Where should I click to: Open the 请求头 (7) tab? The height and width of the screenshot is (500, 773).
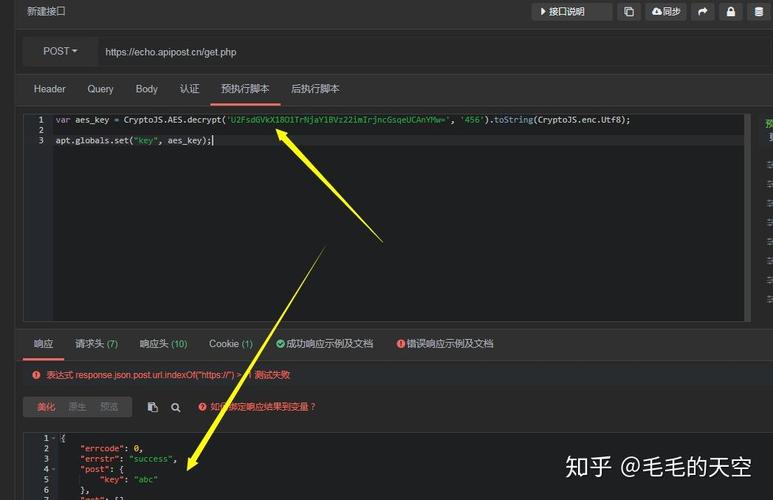96,344
